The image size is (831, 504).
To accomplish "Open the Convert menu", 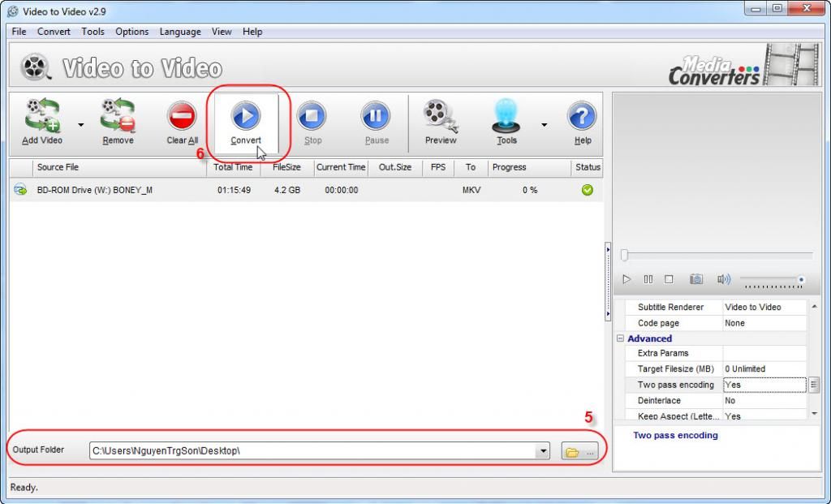I will point(54,32).
